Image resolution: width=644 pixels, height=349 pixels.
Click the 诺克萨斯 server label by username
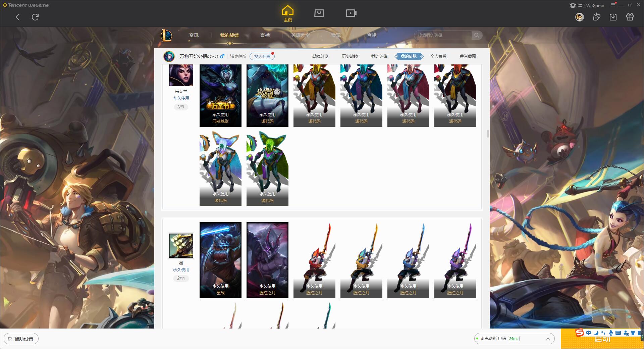pos(238,56)
